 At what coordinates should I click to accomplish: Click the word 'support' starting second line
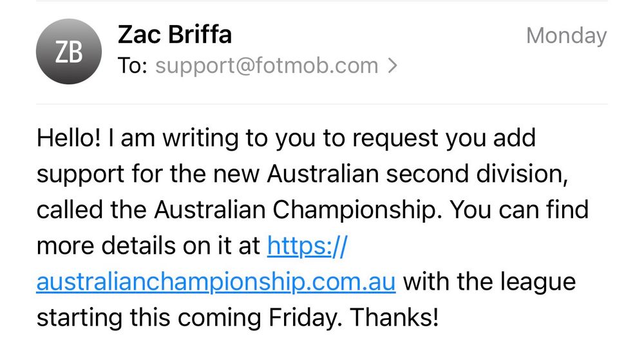(80, 174)
